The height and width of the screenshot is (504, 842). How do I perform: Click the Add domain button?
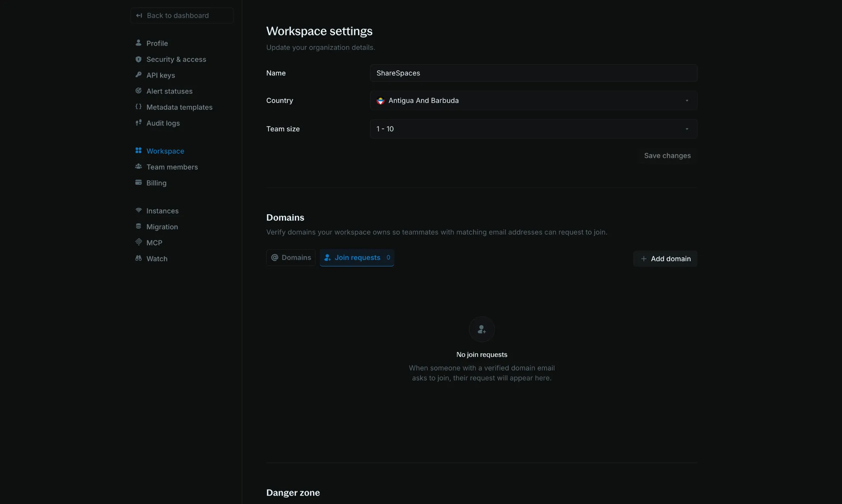[x=665, y=259]
